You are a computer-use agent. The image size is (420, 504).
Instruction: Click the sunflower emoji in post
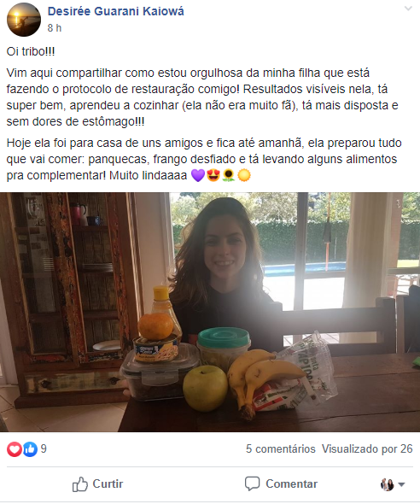(228, 175)
